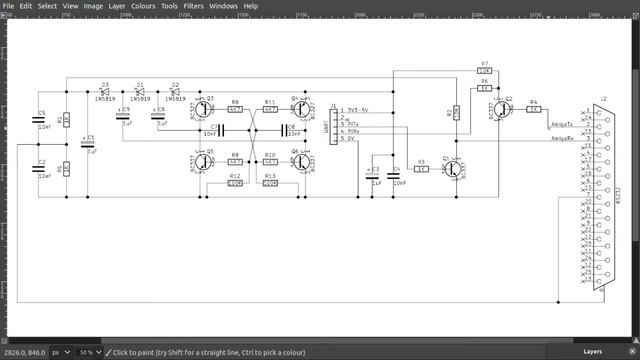The width and height of the screenshot is (640, 360).
Task: Toggle Quick Mask at bottom-left corner
Action: (3, 340)
